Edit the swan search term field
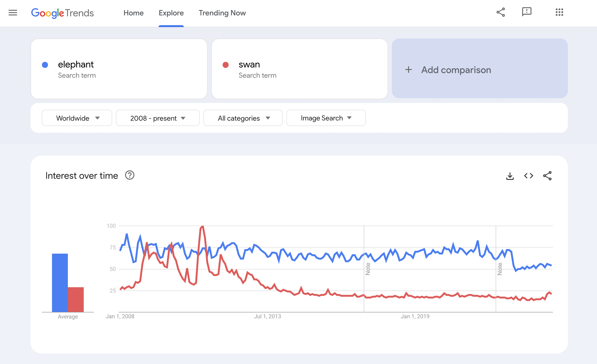This screenshot has height=364, width=597. tap(299, 69)
